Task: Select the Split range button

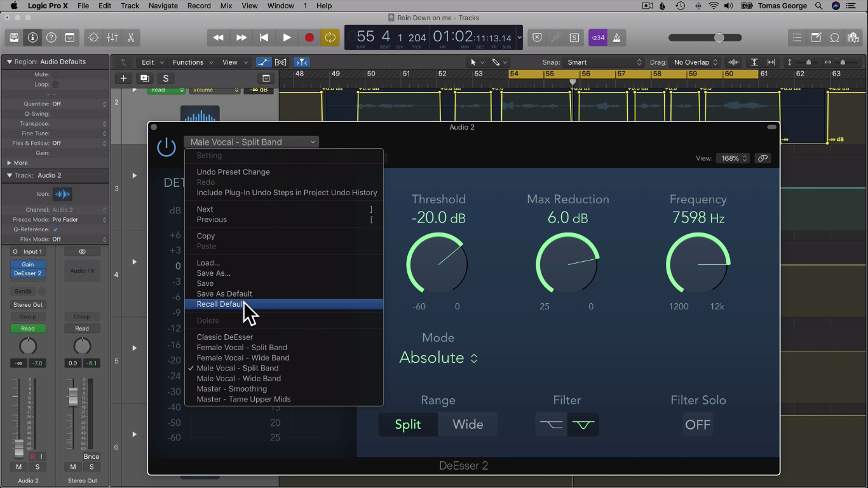Action: (408, 424)
